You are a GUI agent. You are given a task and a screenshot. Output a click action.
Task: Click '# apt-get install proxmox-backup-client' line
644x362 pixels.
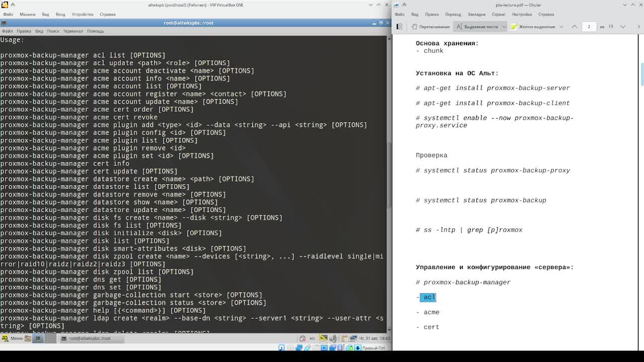(493, 103)
